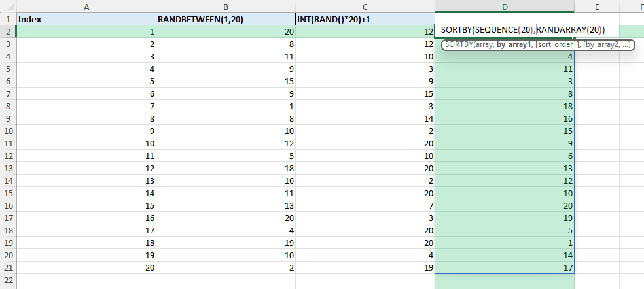
Task: Select row 1 header
Action: point(9,19)
